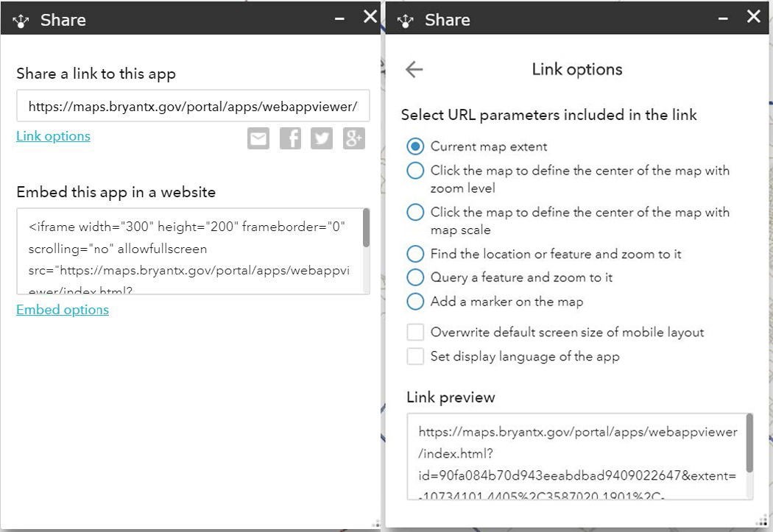Select the Current map extent option
773x532 pixels.
point(414,146)
